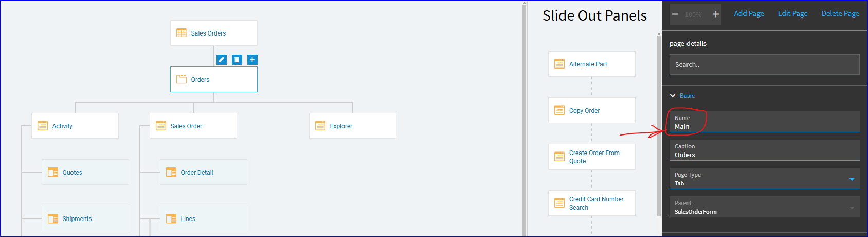Open the Page Type dropdown
868x237 pixels.
point(764,179)
